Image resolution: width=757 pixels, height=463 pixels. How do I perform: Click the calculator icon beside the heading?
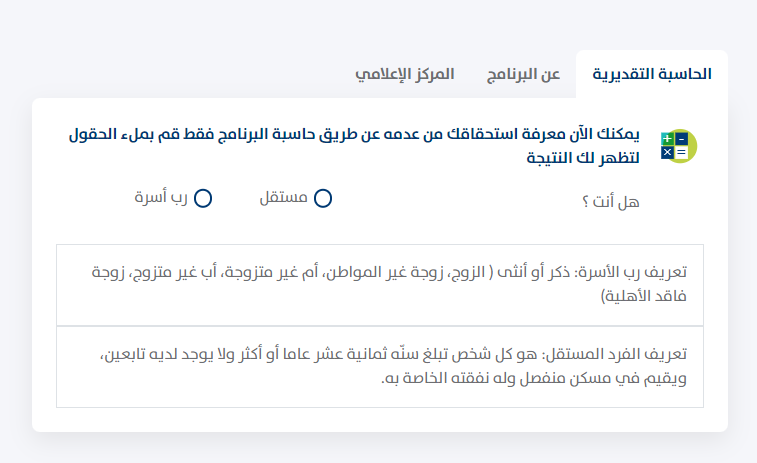coord(679,146)
